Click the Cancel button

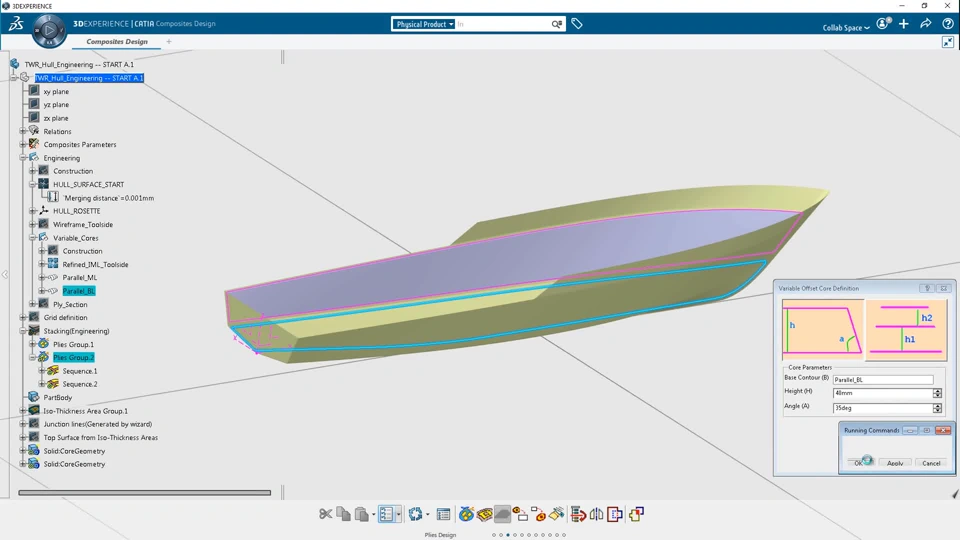[x=931, y=463]
